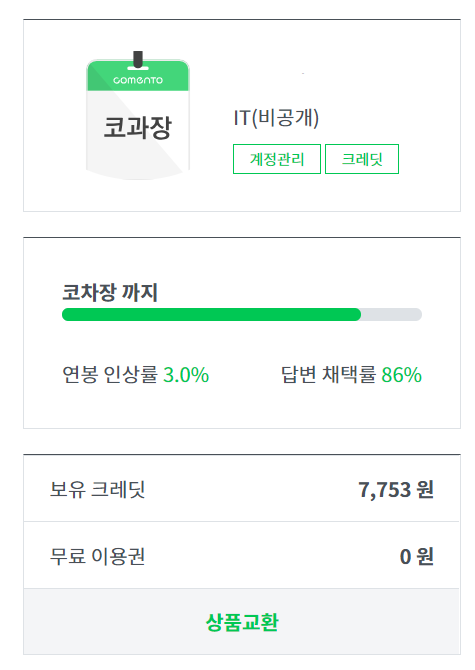The height and width of the screenshot is (670, 475).
Task: Click the gray unfilled end of progress bar
Action: click(x=392, y=314)
